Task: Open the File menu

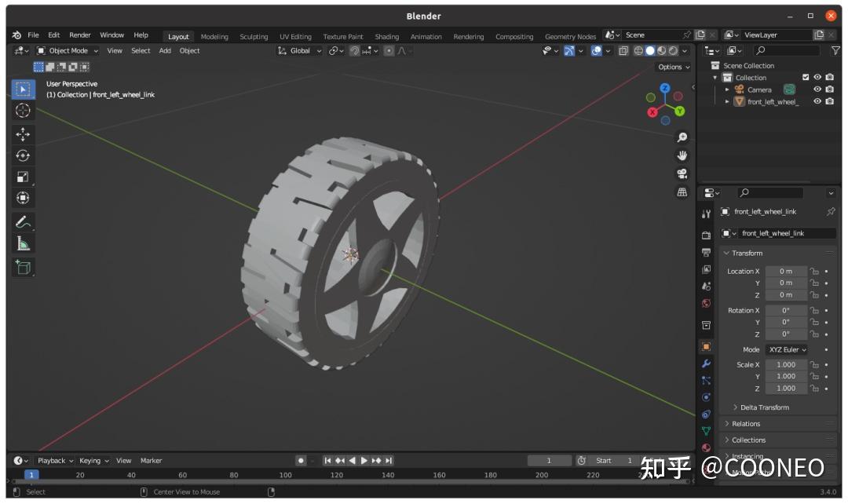Action: [x=33, y=35]
